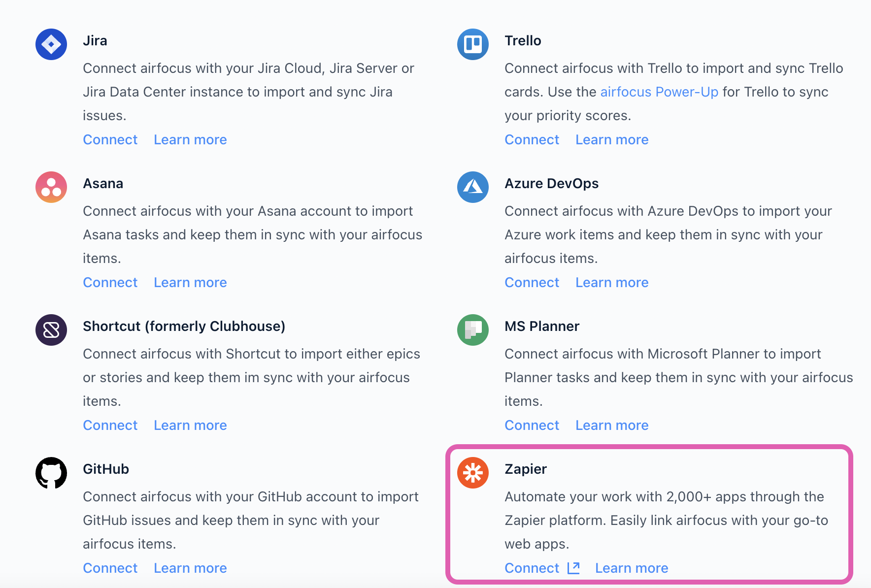
Task: Click the Shortcut description paragraph
Action: tap(252, 378)
